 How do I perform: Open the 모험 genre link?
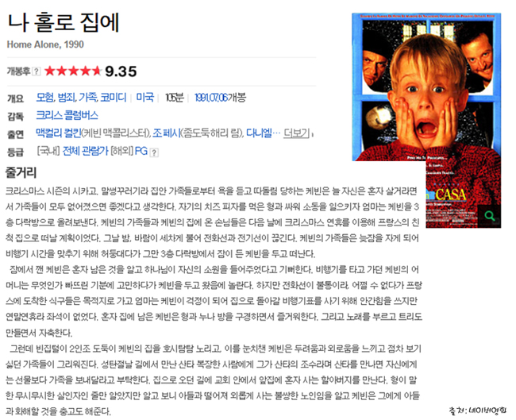(x=45, y=98)
